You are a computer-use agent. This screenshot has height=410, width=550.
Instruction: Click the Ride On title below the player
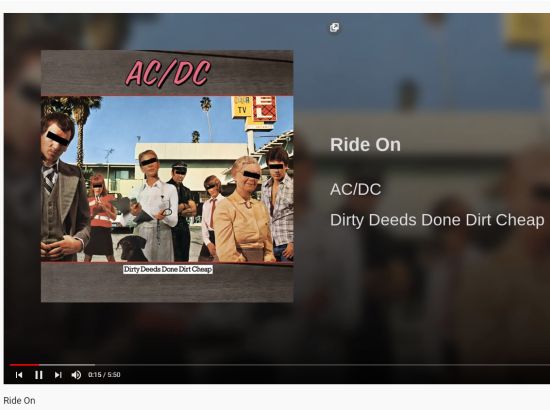(x=19, y=401)
